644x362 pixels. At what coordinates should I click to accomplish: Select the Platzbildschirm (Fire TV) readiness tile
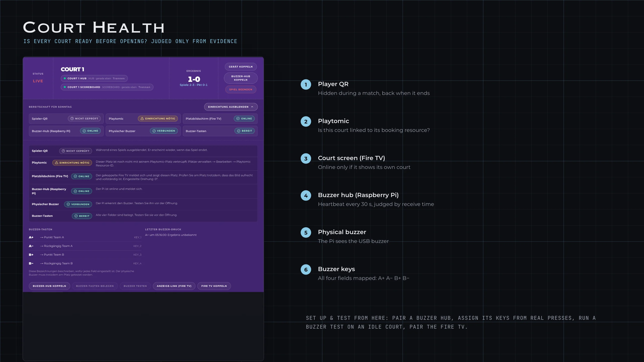point(220,119)
